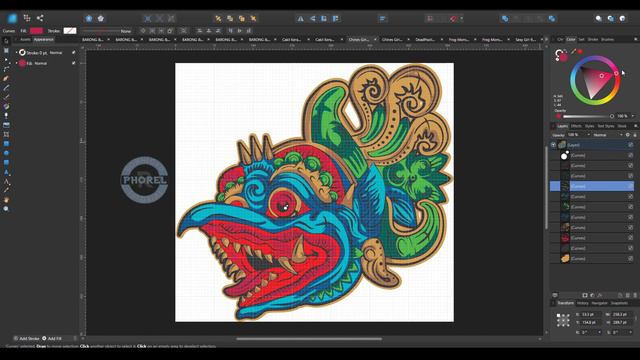Open the Layers panel options menu
This screenshot has width=640, height=360.
click(636, 126)
